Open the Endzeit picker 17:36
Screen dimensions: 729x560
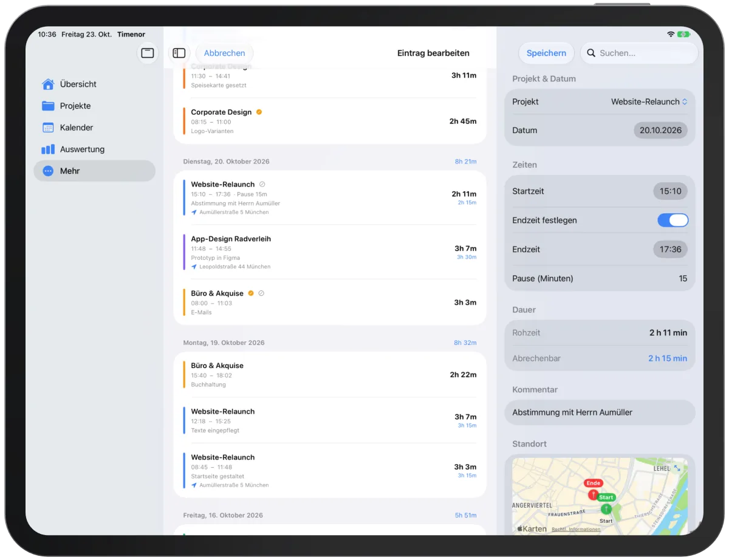671,250
